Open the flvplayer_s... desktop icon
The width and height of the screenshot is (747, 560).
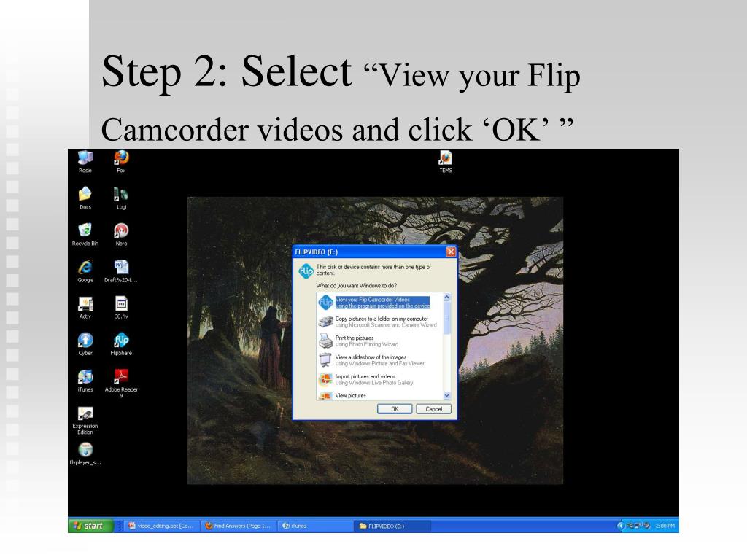point(85,454)
